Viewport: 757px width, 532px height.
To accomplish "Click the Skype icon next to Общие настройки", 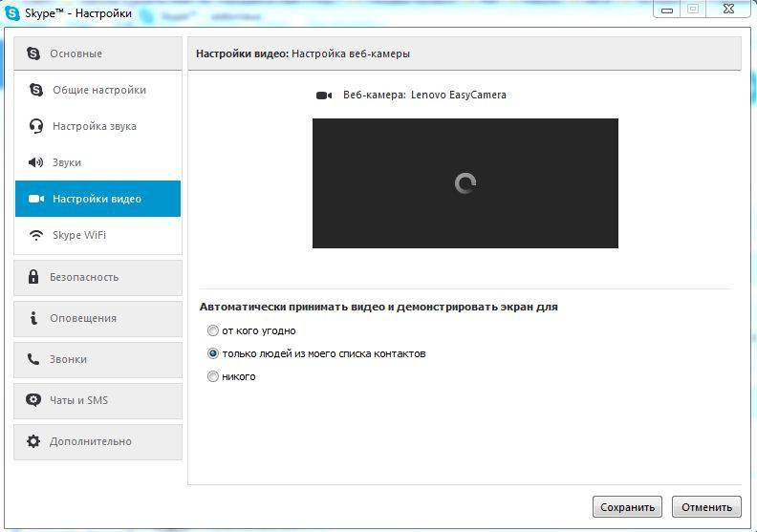I will [36, 90].
